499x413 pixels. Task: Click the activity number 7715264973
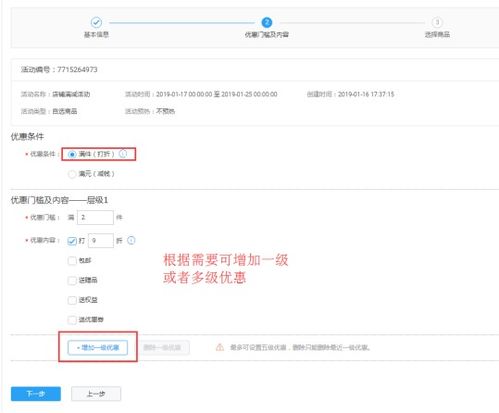tap(77, 69)
